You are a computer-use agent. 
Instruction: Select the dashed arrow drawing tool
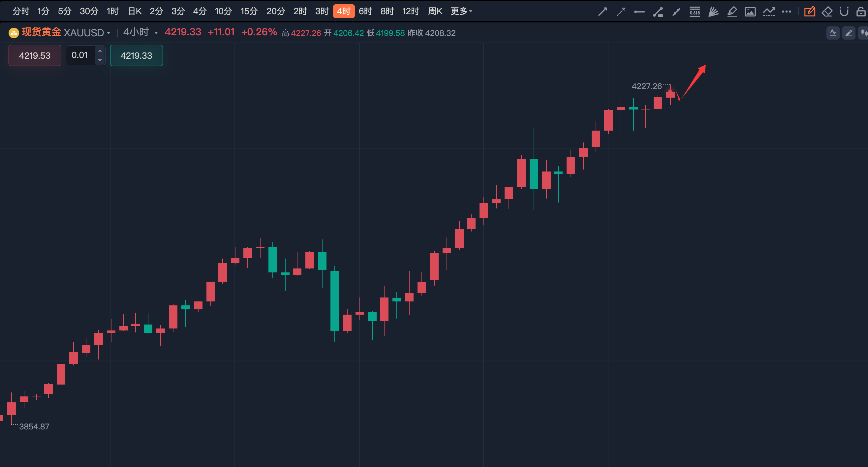(x=621, y=12)
